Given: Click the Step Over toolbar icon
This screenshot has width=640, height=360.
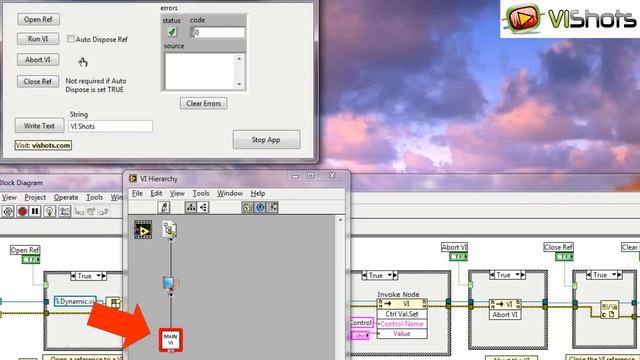Looking at the screenshot, I should pos(92,211).
